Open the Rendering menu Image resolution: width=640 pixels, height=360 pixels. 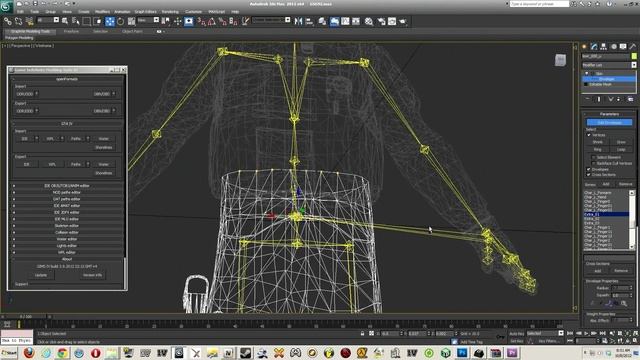(x=170, y=12)
